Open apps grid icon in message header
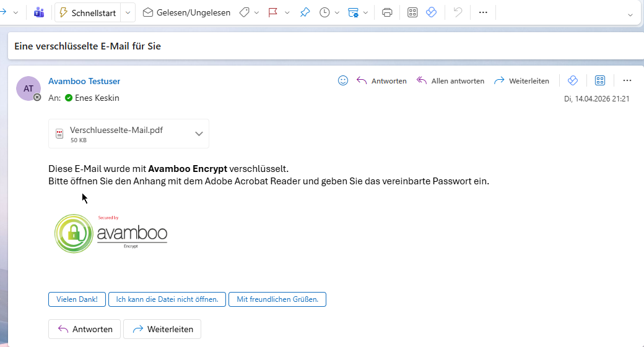Image resolution: width=644 pixels, height=347 pixels. click(x=600, y=81)
